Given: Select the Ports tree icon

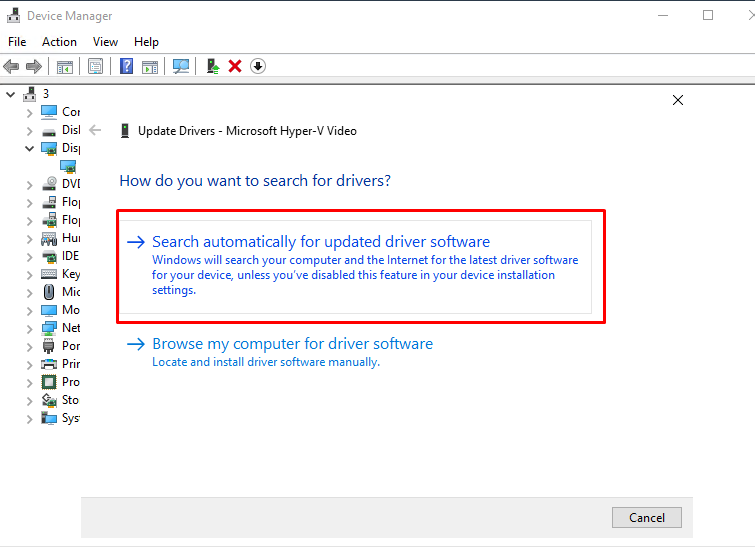Looking at the screenshot, I should 49,346.
